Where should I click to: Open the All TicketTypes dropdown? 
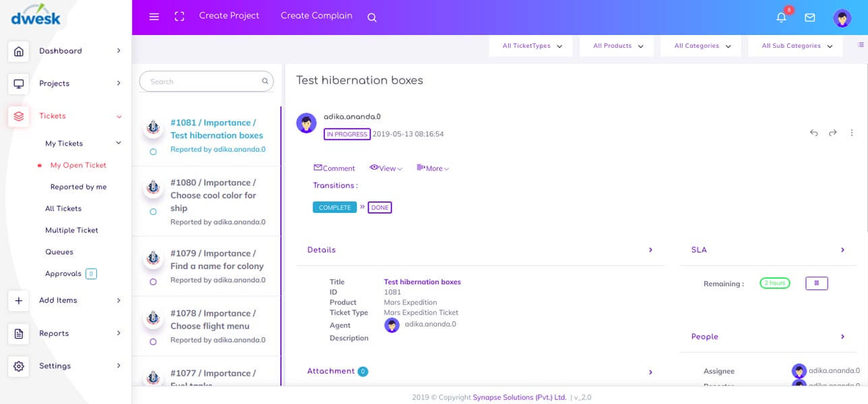[x=532, y=46]
